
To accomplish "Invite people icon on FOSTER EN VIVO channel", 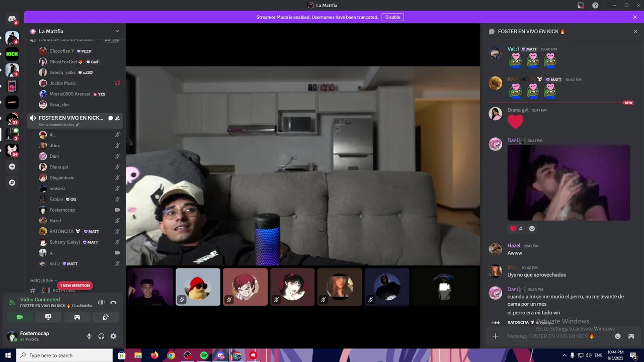I will [x=117, y=118].
